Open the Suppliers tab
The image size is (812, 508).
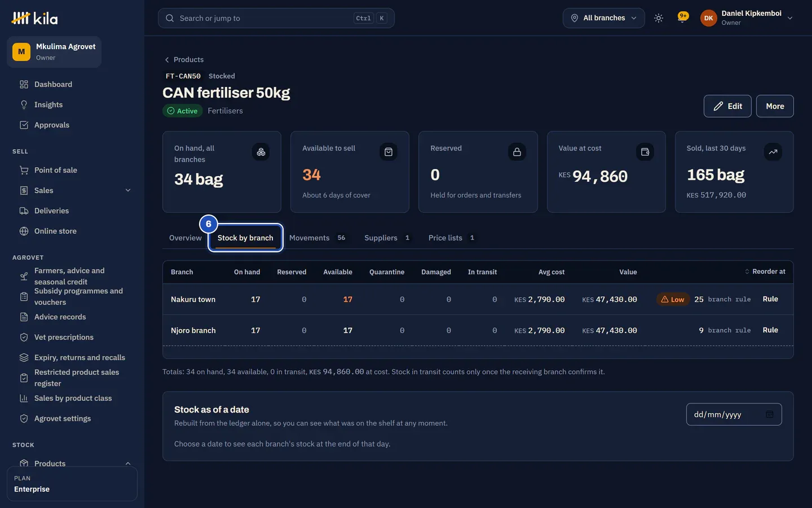point(387,238)
